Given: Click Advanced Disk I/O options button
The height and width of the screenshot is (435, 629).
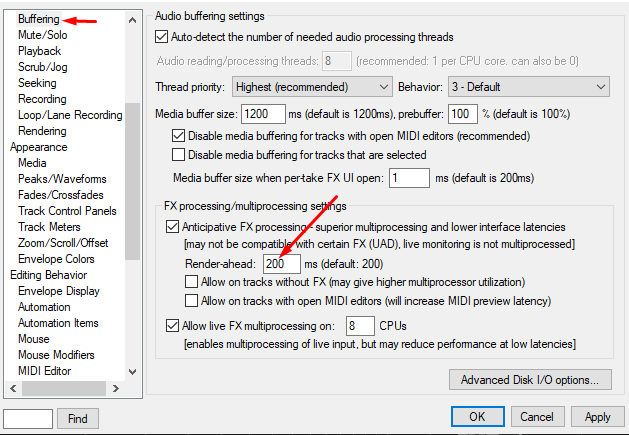Looking at the screenshot, I should pos(530,380).
